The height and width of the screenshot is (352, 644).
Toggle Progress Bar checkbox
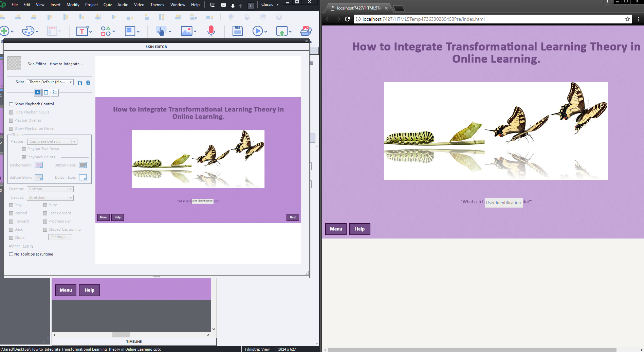click(45, 221)
